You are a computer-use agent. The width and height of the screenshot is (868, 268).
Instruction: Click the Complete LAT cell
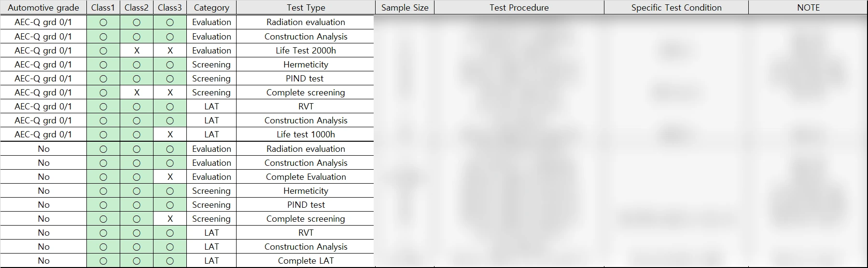pos(306,261)
